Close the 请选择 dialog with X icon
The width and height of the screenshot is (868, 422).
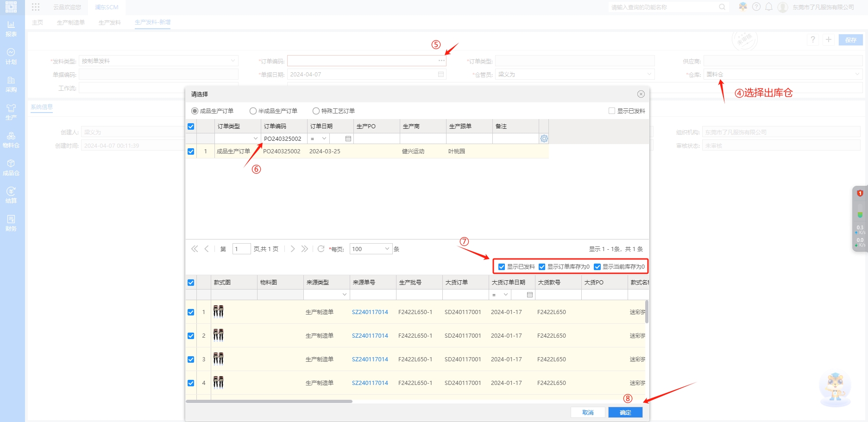641,94
